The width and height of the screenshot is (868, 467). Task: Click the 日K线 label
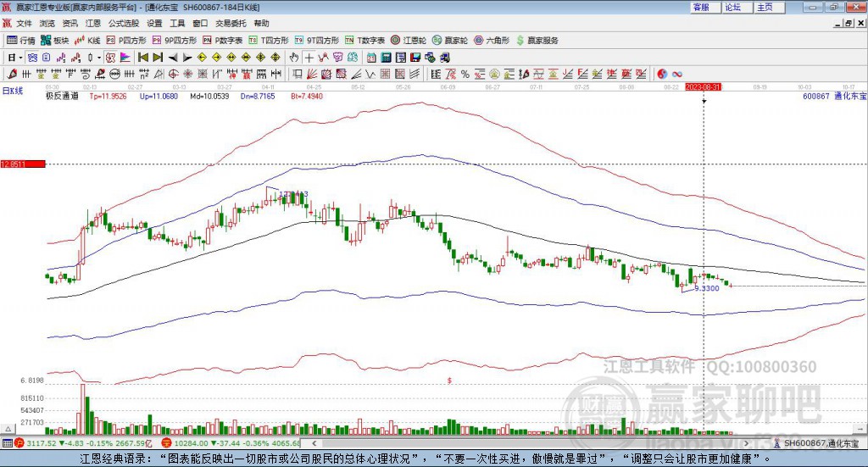[12, 91]
